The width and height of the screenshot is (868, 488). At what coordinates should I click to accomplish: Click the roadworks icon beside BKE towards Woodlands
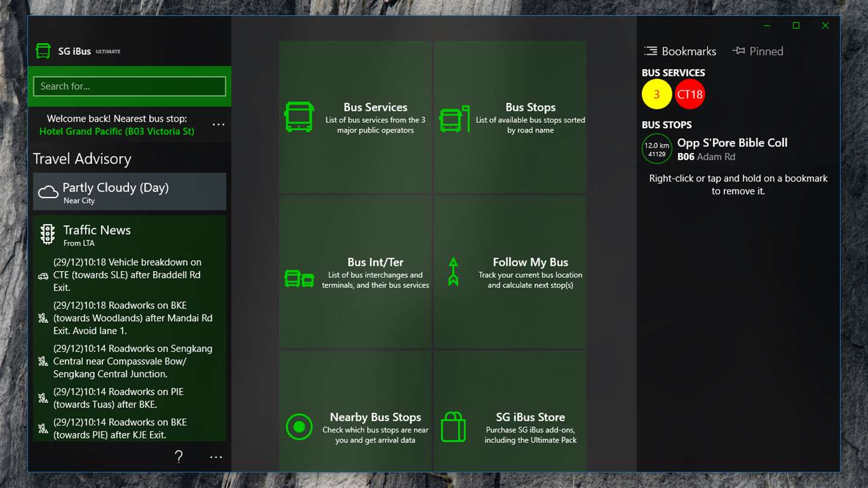[x=43, y=318]
